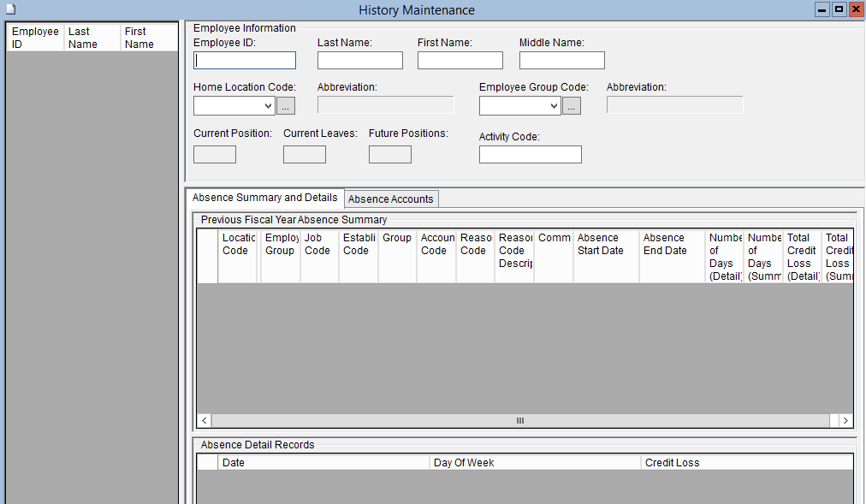Screen dimensions: 866x504
Task: Open Employee Group Code browse button
Action: point(572,106)
